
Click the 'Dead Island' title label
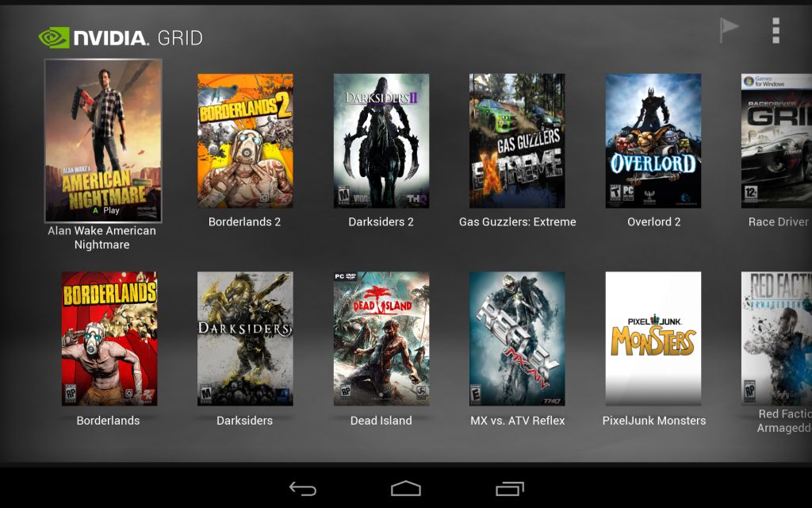381,421
